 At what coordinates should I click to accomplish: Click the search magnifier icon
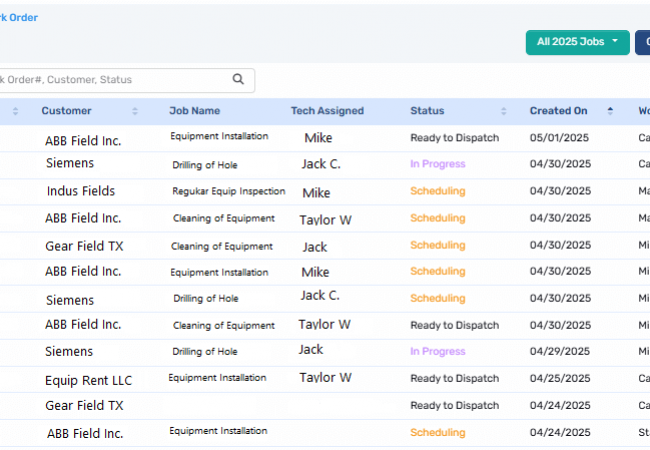238,79
